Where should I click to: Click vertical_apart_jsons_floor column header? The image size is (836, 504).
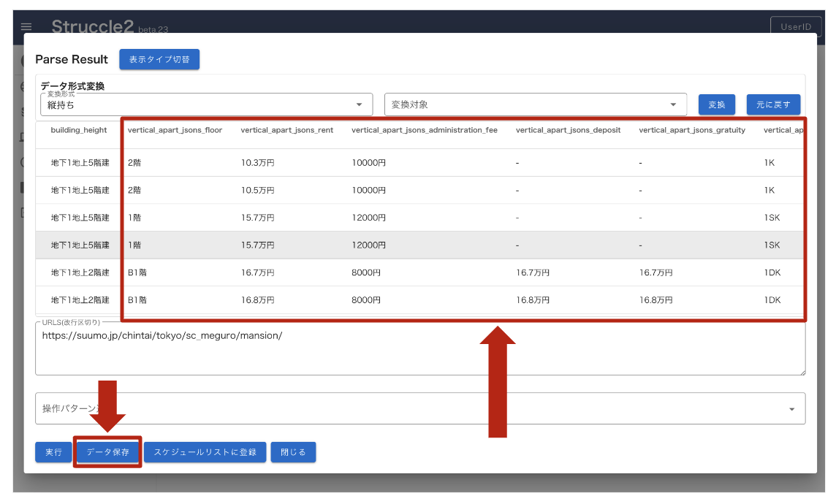coord(175,130)
